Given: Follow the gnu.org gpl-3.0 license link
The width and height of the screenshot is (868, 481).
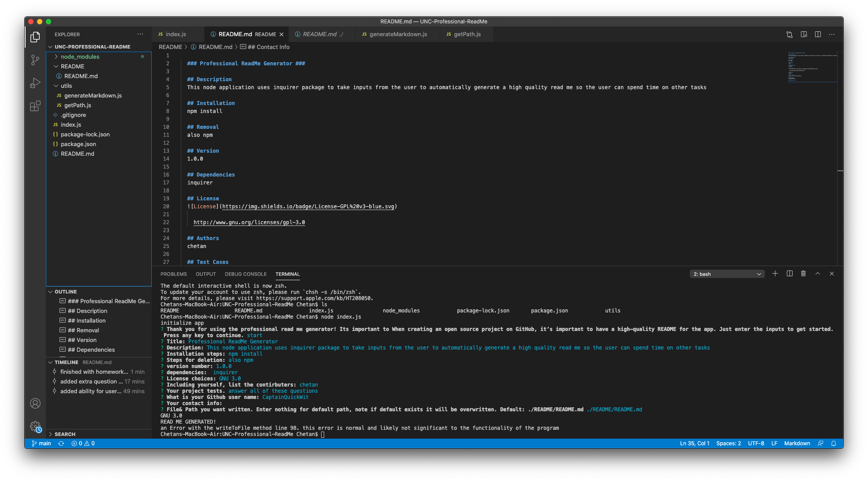Looking at the screenshot, I should [249, 222].
